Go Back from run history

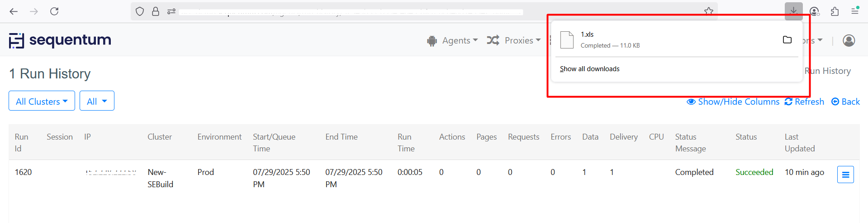point(845,102)
